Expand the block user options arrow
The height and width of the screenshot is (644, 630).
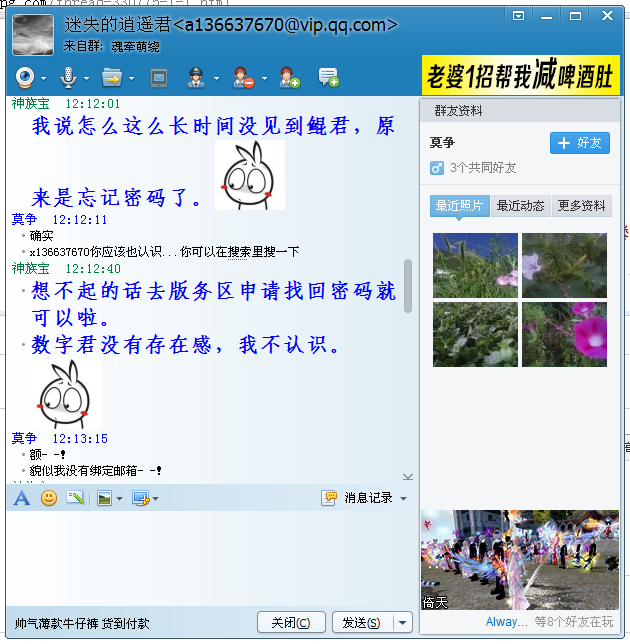point(264,78)
